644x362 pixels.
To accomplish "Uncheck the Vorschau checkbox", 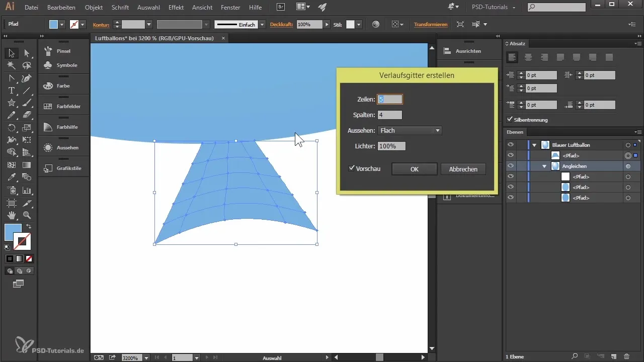I will click(x=352, y=168).
